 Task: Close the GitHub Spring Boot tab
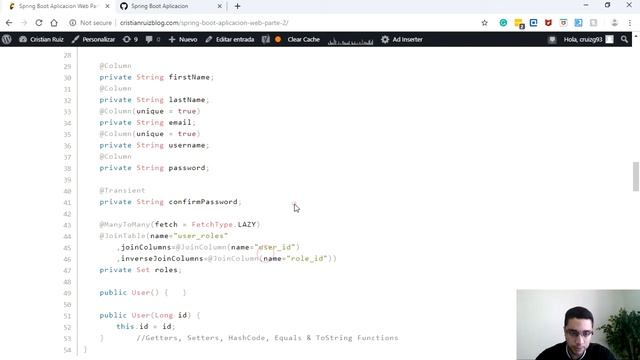click(x=219, y=6)
